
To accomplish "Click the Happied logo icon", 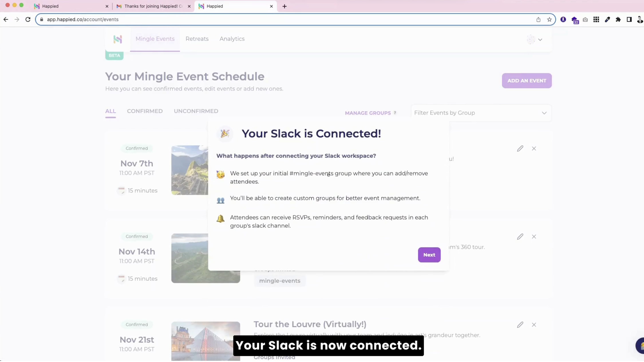I will [118, 39].
